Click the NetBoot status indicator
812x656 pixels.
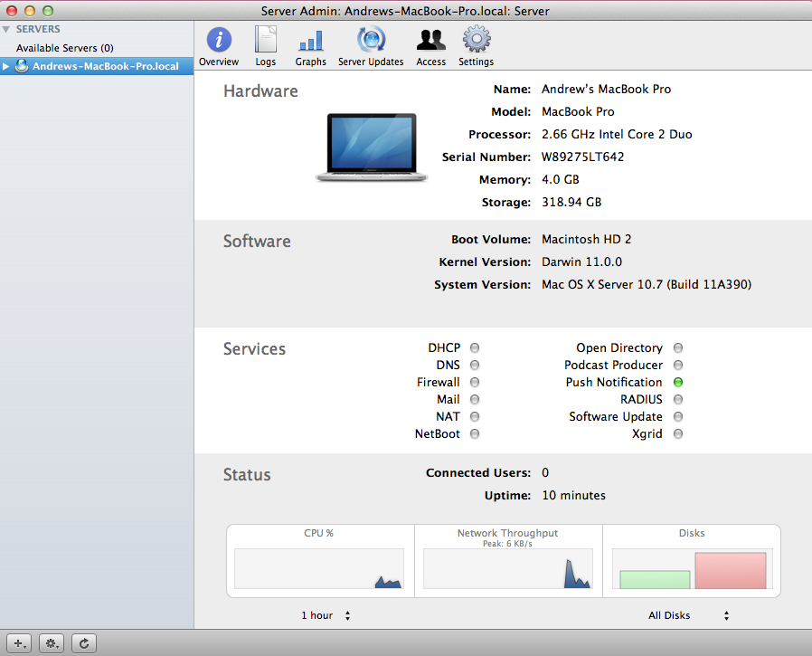tap(475, 433)
